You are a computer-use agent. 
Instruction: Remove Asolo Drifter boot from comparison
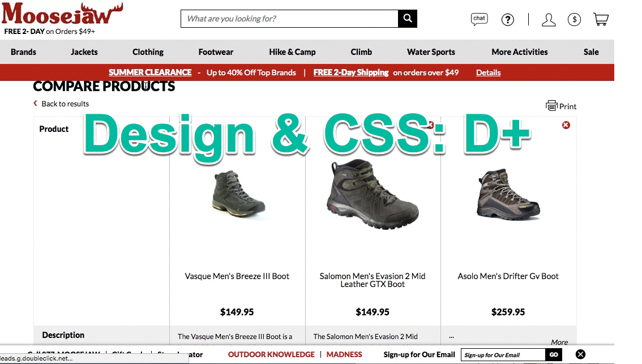point(566,125)
